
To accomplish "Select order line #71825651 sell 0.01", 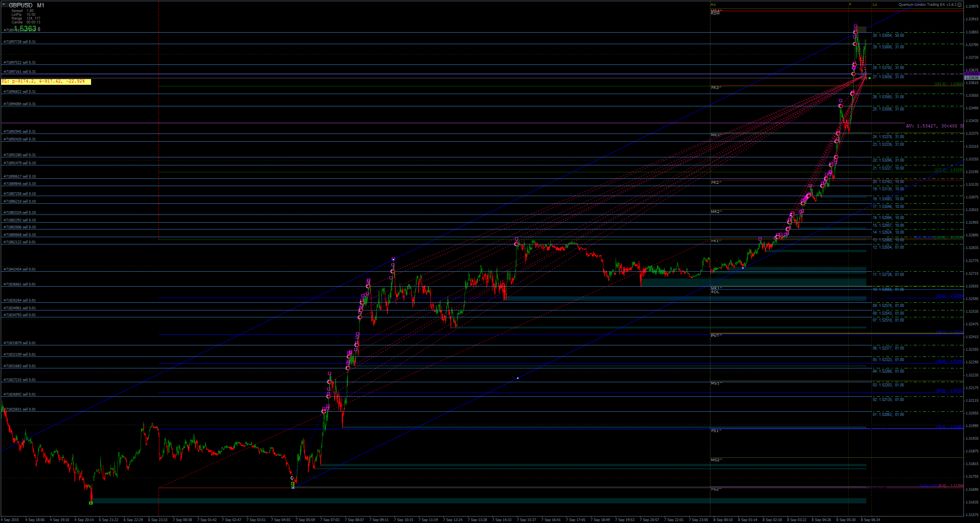I will [20, 409].
